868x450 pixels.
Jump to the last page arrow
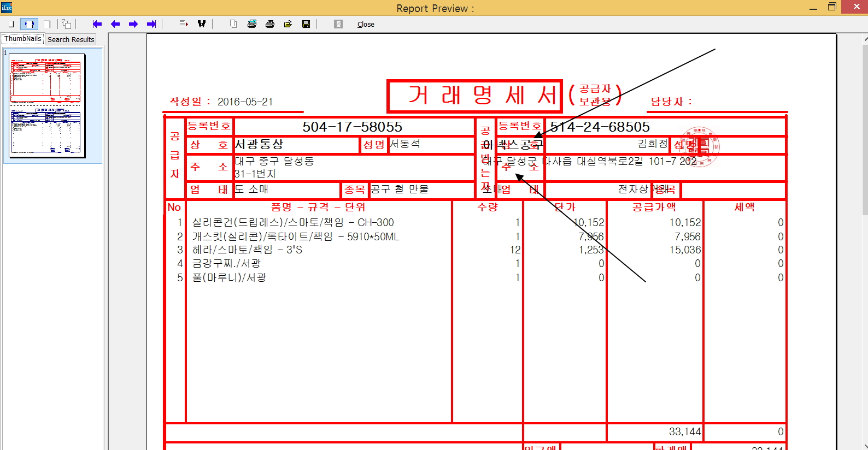coord(151,24)
